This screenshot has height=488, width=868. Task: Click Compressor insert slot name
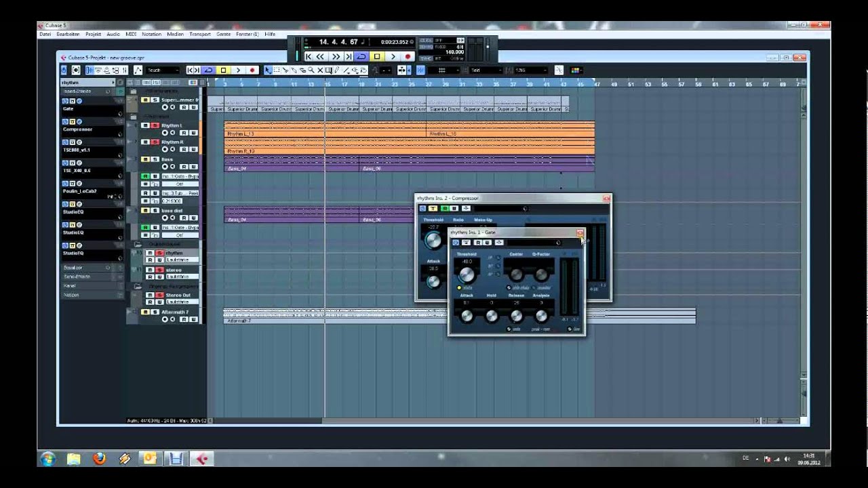[x=78, y=129]
